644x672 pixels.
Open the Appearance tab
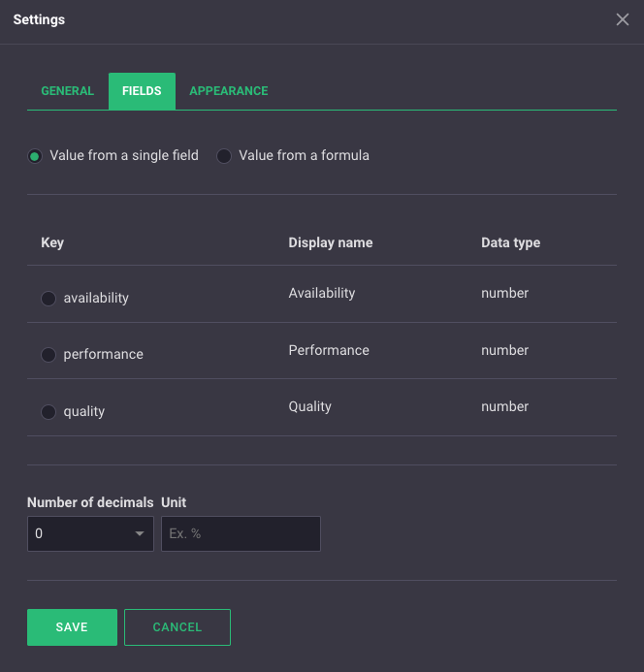pos(229,91)
